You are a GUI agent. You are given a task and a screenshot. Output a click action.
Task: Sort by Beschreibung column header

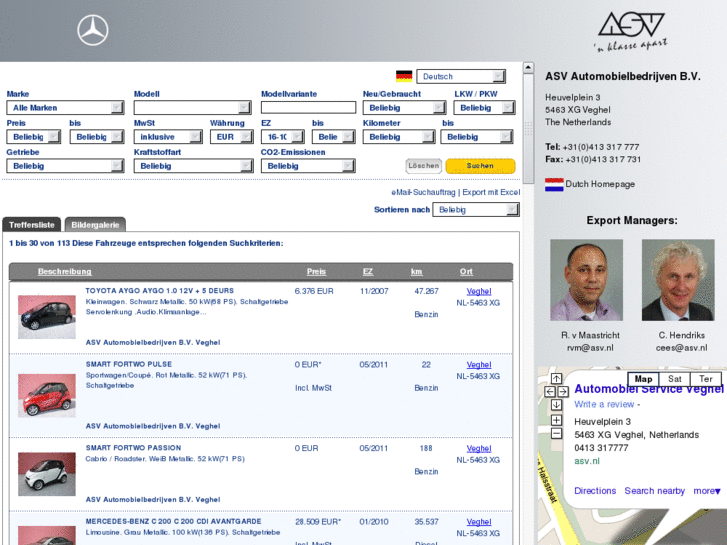(x=64, y=272)
